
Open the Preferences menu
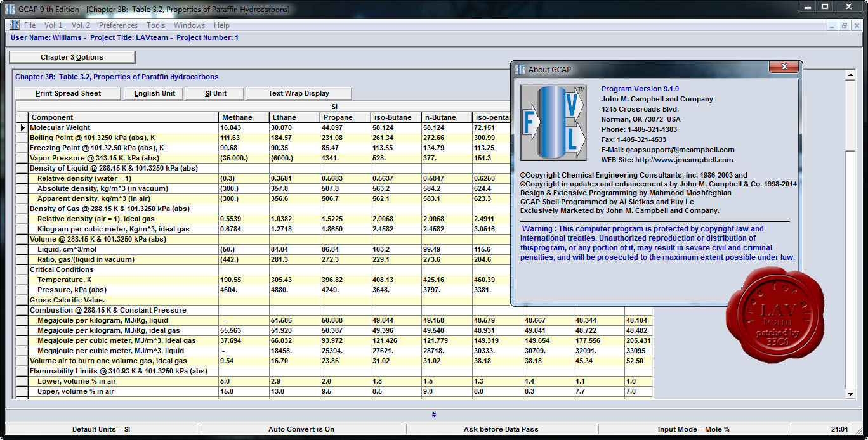(118, 25)
